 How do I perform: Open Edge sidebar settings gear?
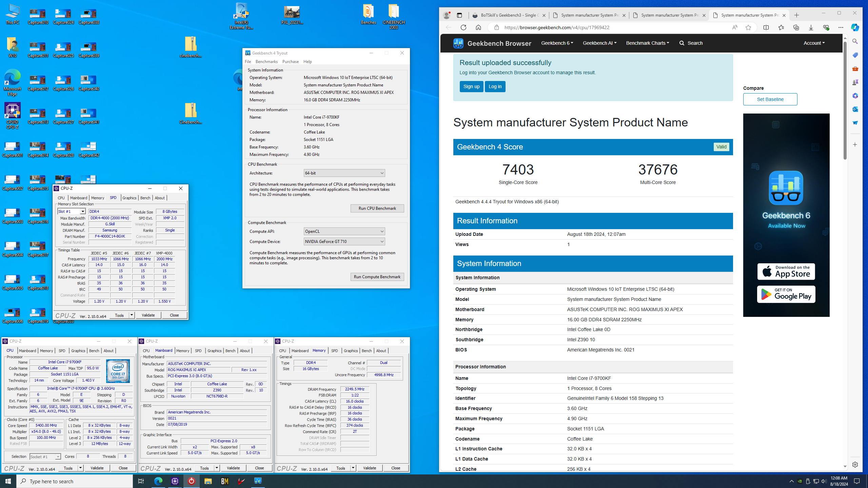855,465
